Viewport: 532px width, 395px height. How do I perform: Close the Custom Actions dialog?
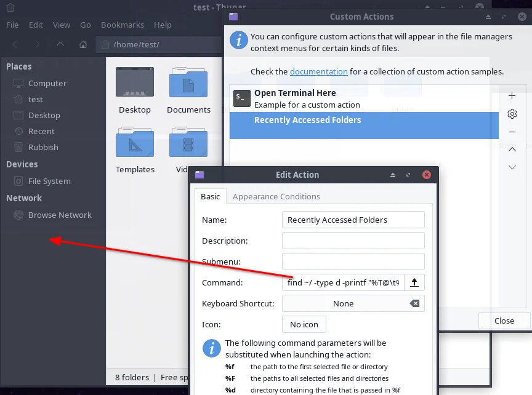[x=504, y=321]
